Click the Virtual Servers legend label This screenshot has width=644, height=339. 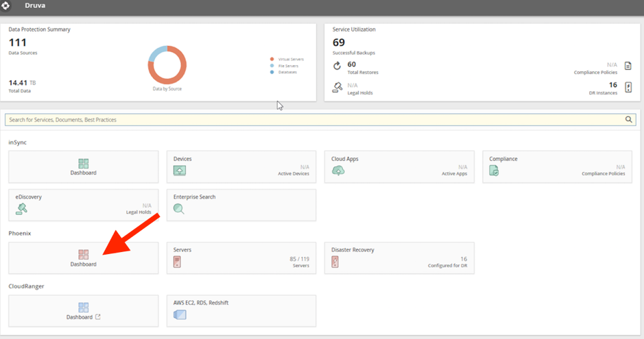pyautogui.click(x=291, y=59)
